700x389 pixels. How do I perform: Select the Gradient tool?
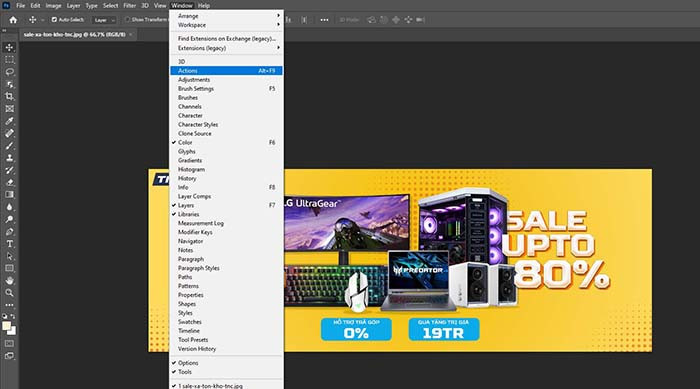(9, 195)
